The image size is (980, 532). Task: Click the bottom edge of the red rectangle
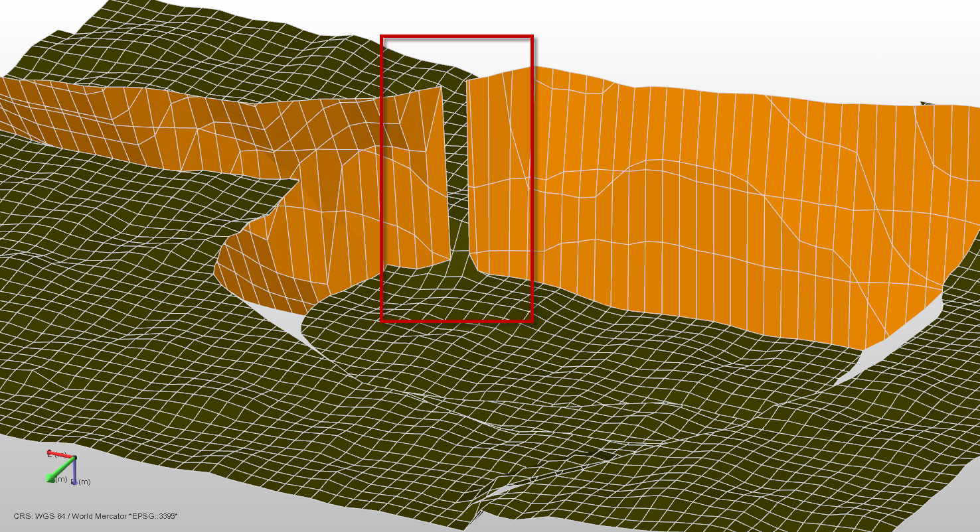457,322
